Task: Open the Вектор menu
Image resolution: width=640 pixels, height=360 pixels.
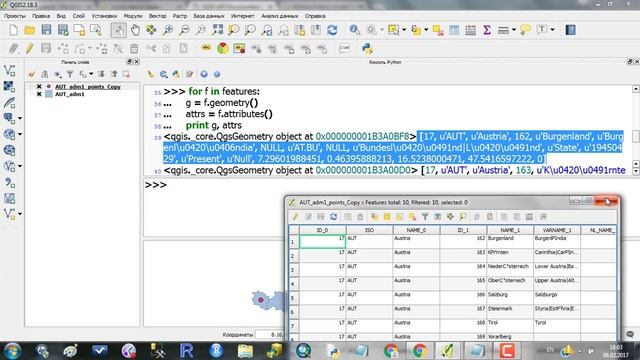Action: click(x=158, y=16)
